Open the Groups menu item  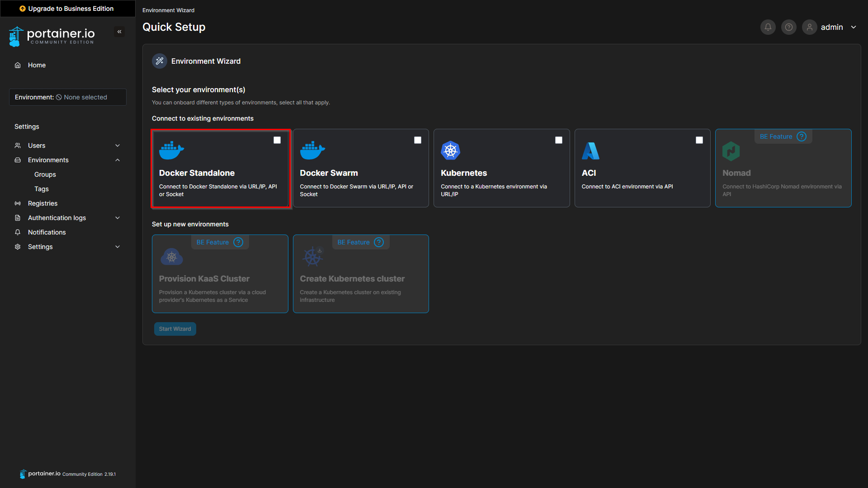click(45, 174)
